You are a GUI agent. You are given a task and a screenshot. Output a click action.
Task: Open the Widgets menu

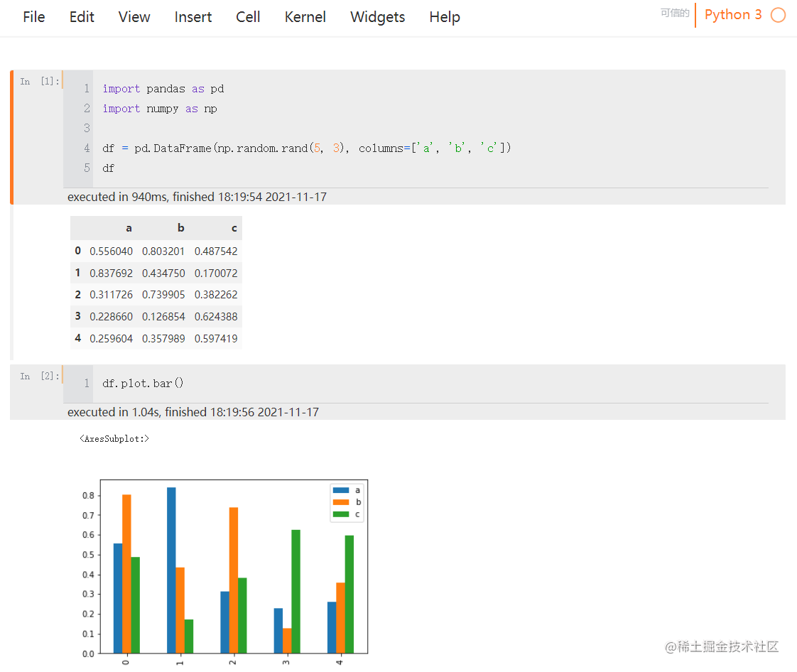pos(377,17)
